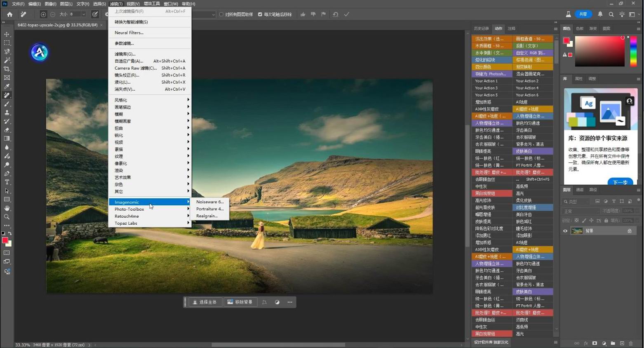Click the foreground color swatch in color panel

click(x=566, y=40)
